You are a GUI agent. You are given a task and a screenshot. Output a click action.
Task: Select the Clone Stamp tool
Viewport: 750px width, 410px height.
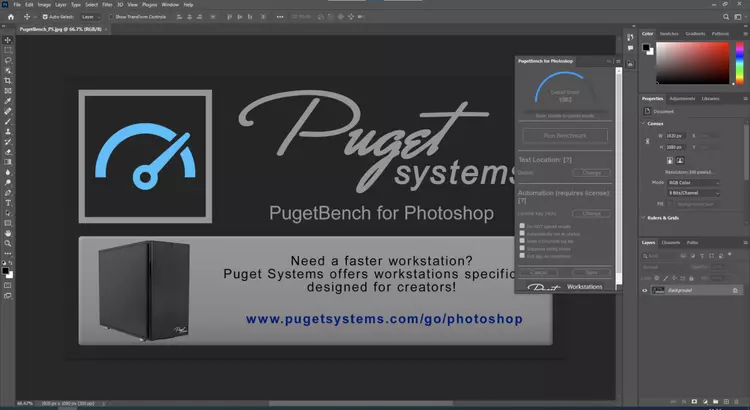pyautogui.click(x=8, y=132)
